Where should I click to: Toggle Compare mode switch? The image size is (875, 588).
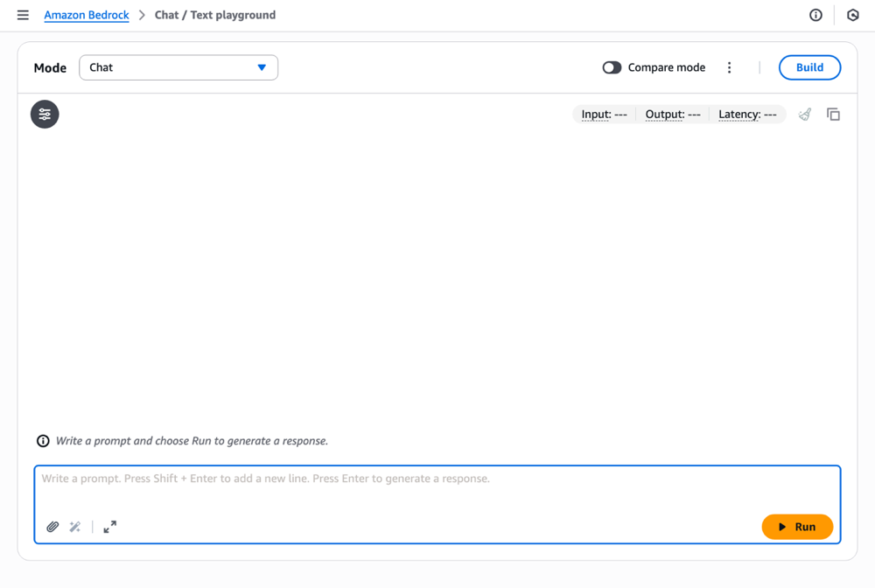coord(612,67)
